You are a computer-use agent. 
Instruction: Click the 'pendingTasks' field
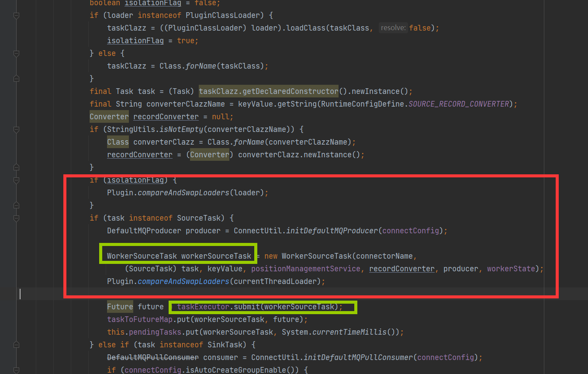point(155,332)
